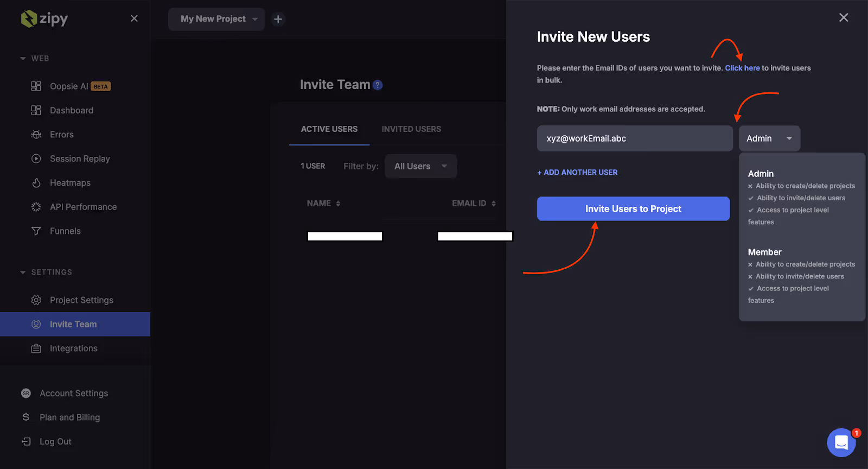Click the Zipy logo
868x469 pixels.
[44, 18]
